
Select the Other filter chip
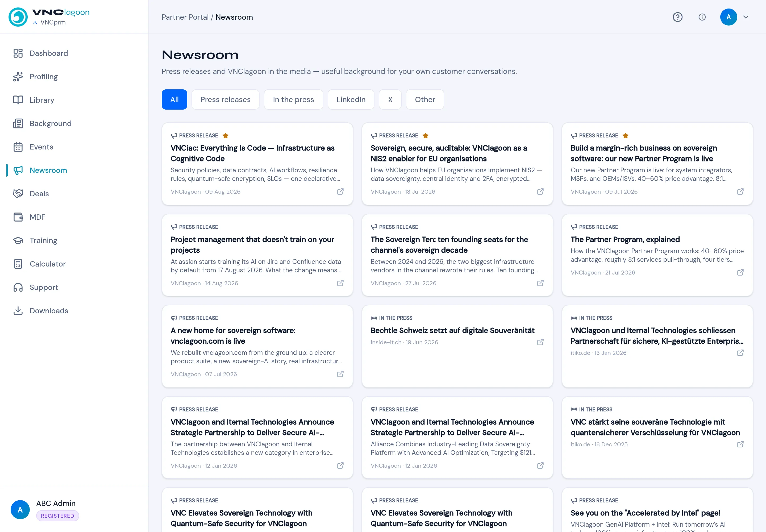point(425,100)
